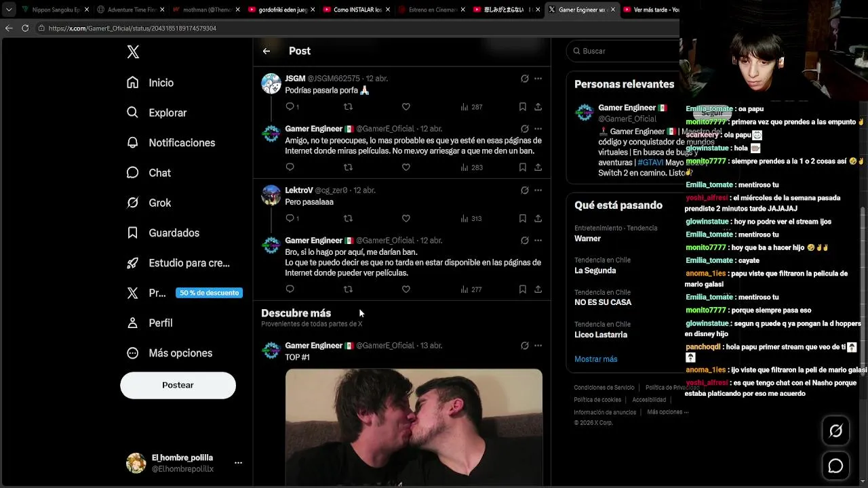Viewport: 868px width, 488px height.
Task: Open Inicio home page
Action: coord(151,83)
